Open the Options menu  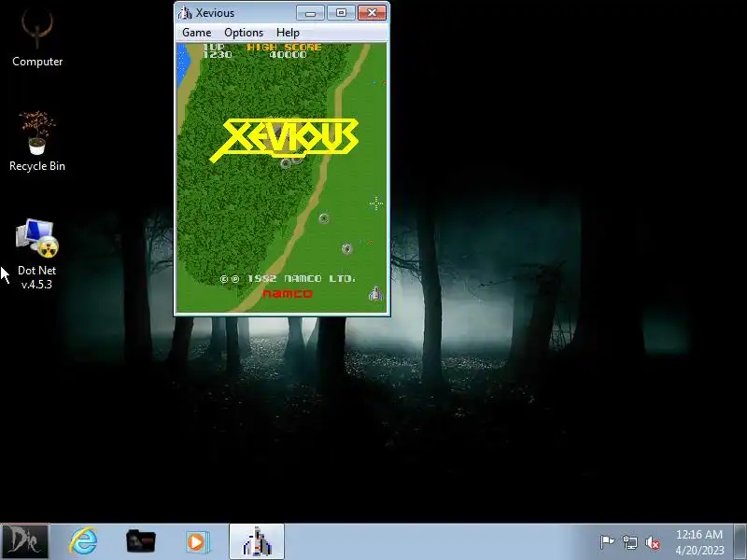click(x=244, y=33)
